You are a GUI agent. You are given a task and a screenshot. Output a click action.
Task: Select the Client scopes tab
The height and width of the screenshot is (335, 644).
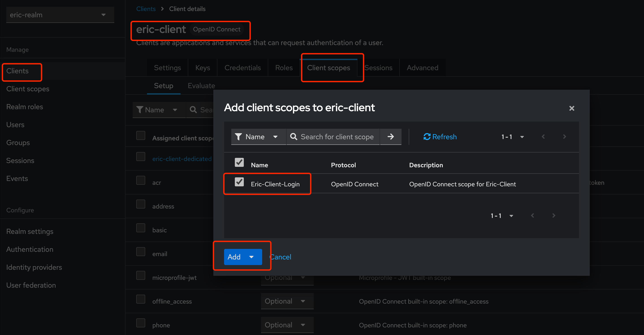[328, 67]
